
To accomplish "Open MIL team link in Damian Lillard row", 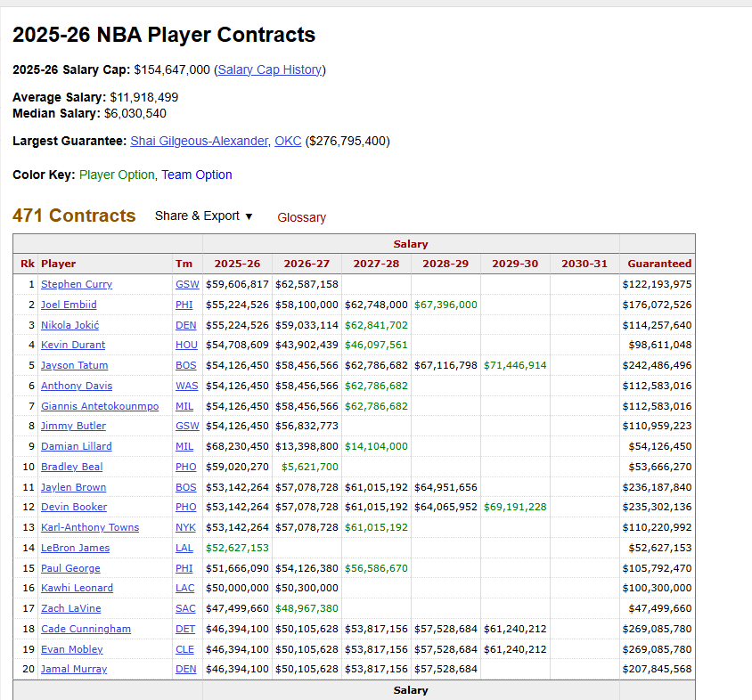I will (184, 446).
